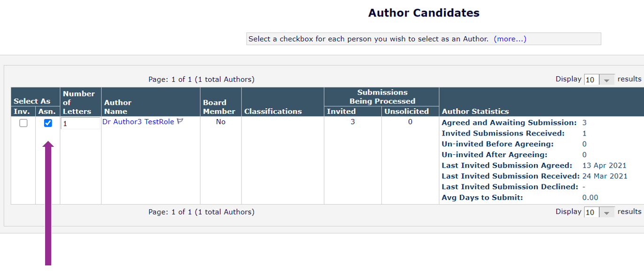Open the top Display results dropdown
Screen dimensions: 644x272
pos(599,80)
